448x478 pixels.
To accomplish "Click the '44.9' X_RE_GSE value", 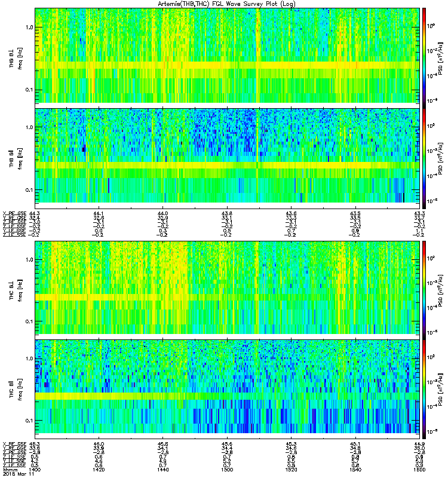I will (x=419, y=444).
